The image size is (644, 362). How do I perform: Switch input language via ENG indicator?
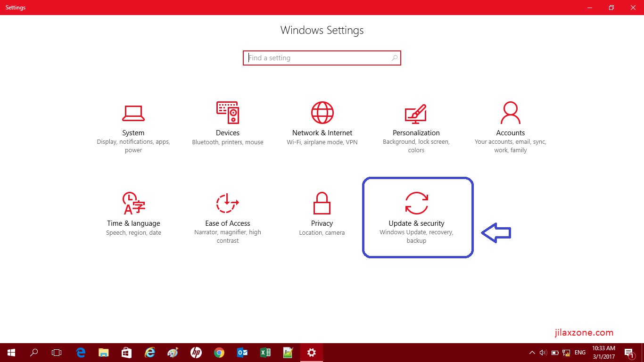[x=580, y=353]
